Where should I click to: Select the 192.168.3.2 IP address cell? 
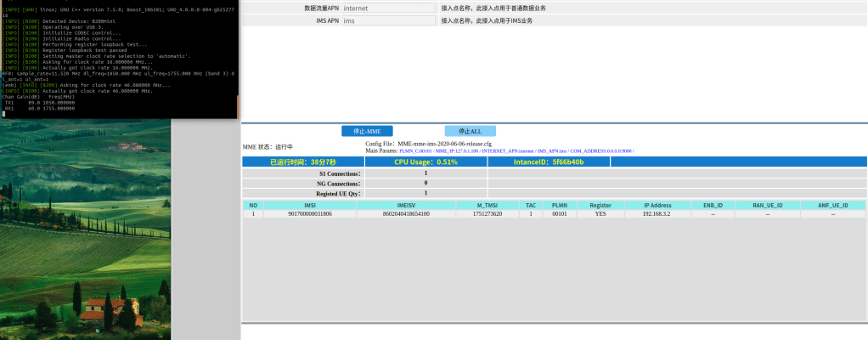pos(657,214)
